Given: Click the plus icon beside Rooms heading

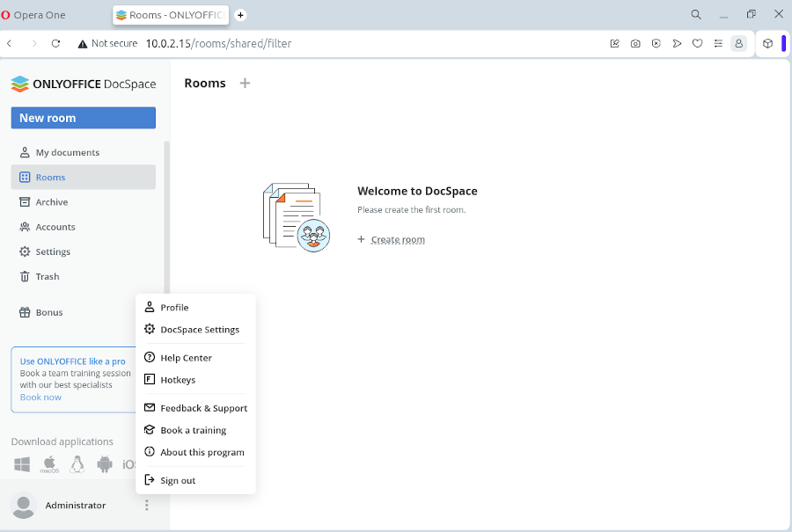Looking at the screenshot, I should pyautogui.click(x=245, y=84).
